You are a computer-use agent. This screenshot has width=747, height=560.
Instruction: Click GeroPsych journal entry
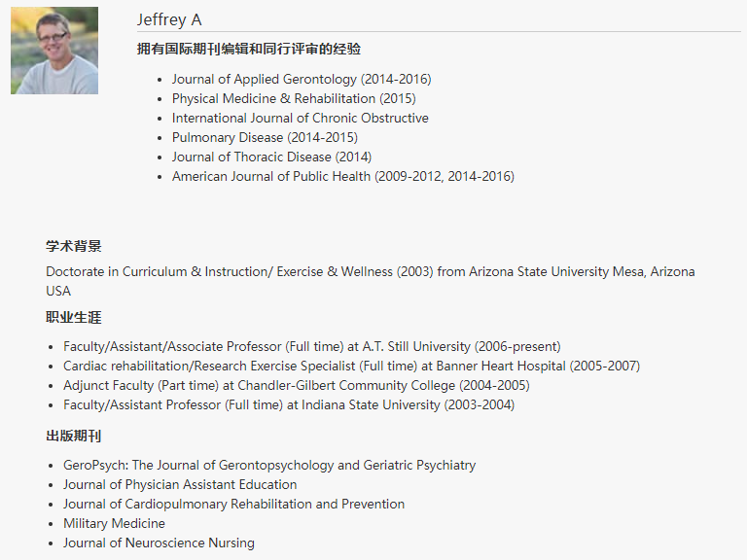coord(269,466)
